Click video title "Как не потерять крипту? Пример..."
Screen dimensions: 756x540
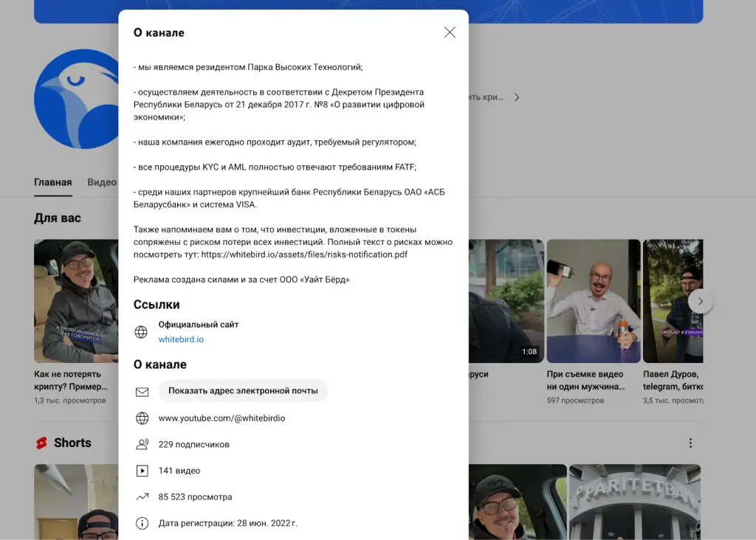[71, 380]
